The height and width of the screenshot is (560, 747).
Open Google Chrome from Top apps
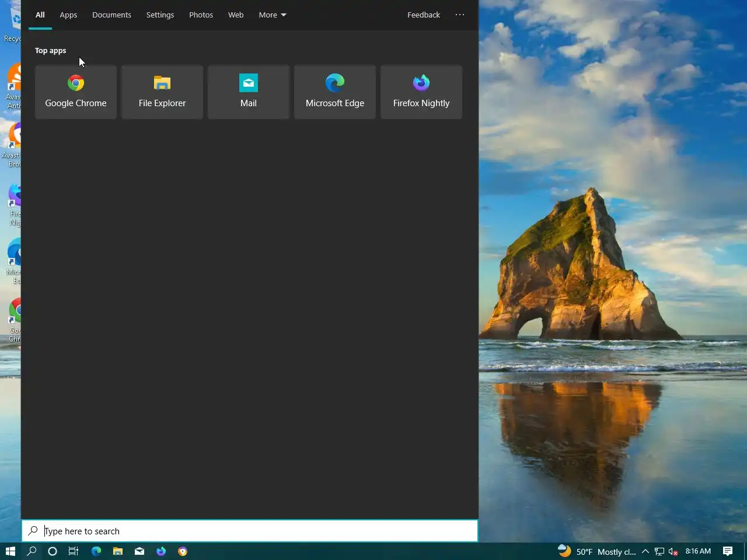click(76, 92)
